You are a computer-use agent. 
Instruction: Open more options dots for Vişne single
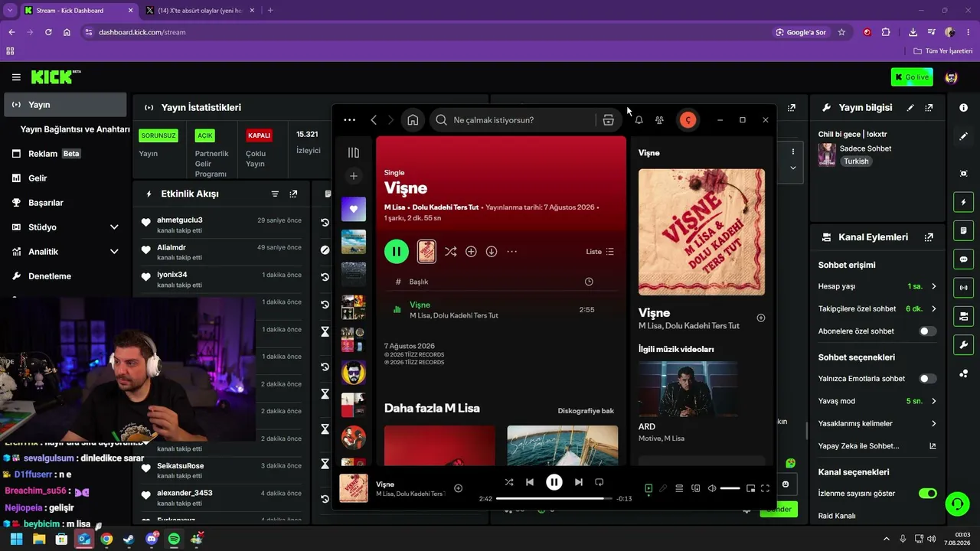(x=512, y=252)
